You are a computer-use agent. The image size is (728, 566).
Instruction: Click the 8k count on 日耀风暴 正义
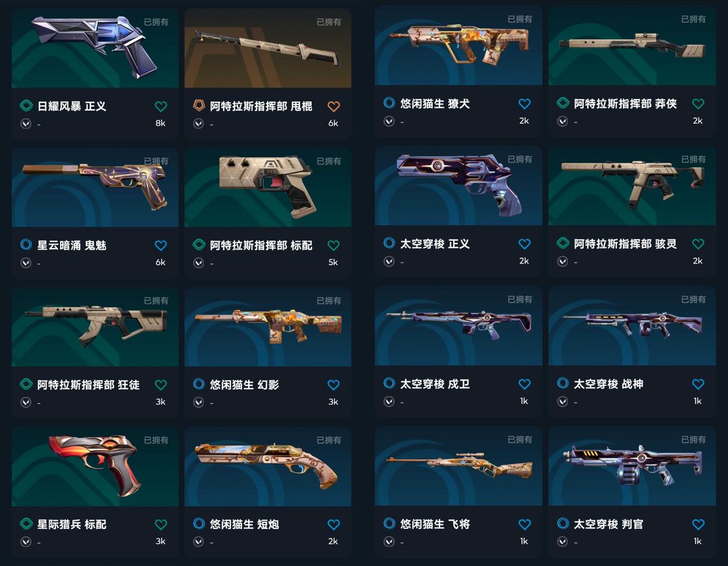coord(160,123)
